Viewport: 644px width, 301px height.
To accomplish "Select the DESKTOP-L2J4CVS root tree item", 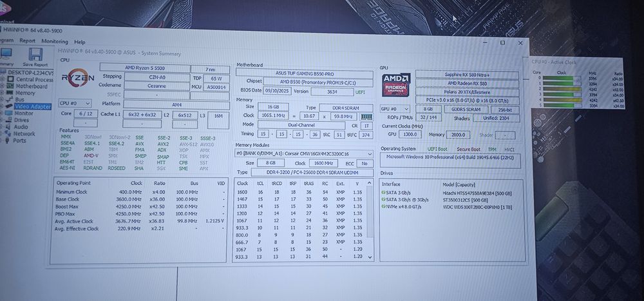I will tap(30, 73).
